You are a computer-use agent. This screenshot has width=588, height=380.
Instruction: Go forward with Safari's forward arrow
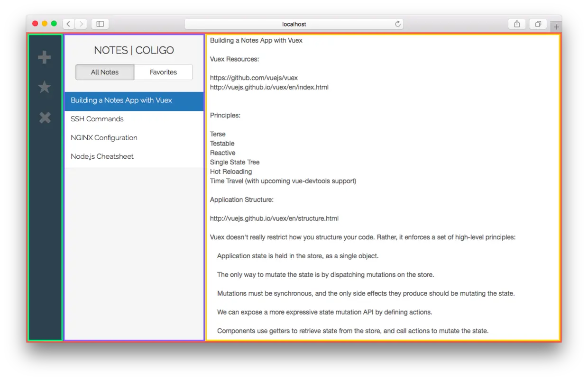(81, 24)
